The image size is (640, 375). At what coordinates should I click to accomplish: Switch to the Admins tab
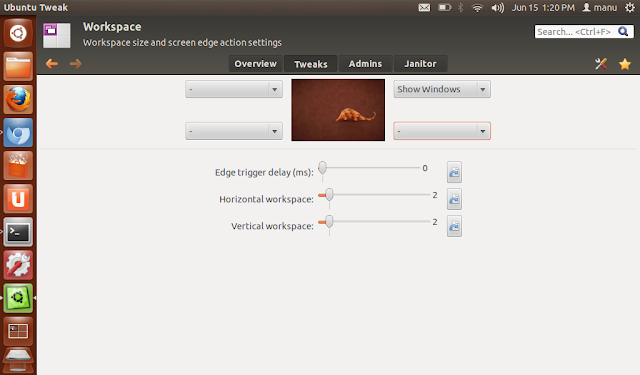click(365, 64)
